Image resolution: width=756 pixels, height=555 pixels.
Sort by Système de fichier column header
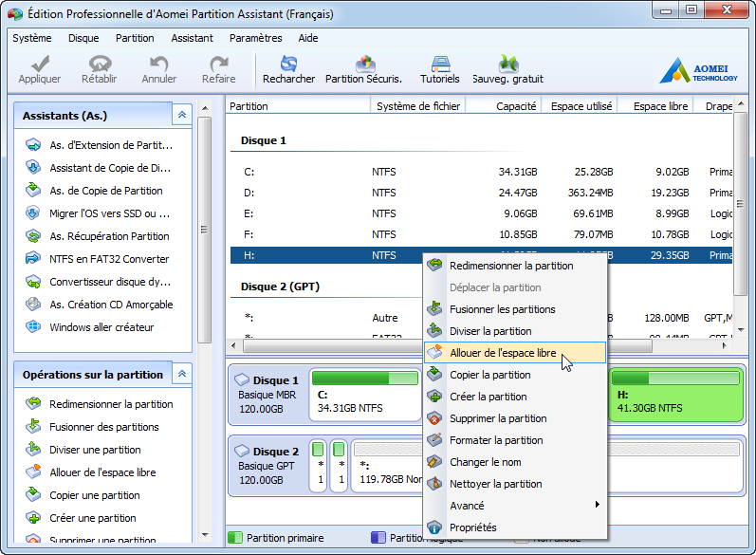pos(417,106)
